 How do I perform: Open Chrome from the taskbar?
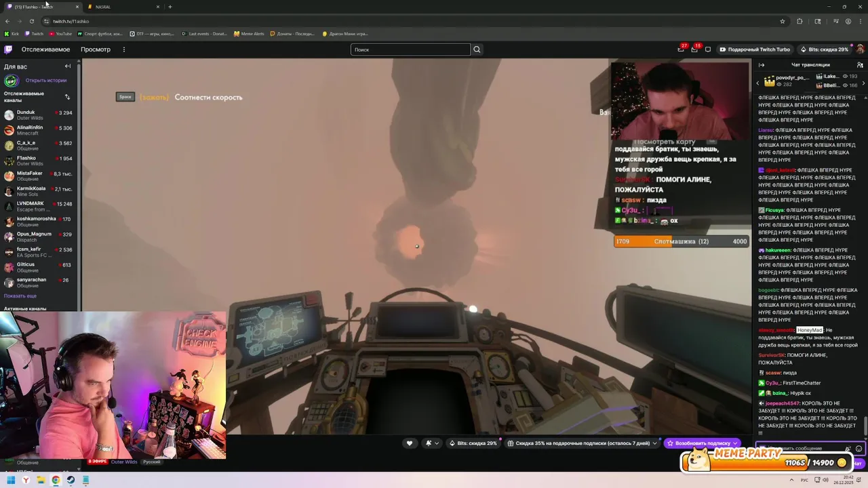click(x=56, y=480)
